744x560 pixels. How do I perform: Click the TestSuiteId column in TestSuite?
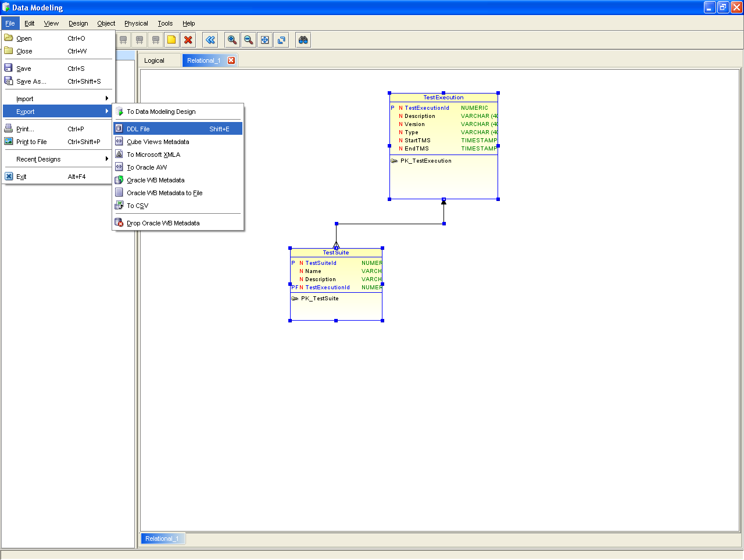click(x=321, y=263)
